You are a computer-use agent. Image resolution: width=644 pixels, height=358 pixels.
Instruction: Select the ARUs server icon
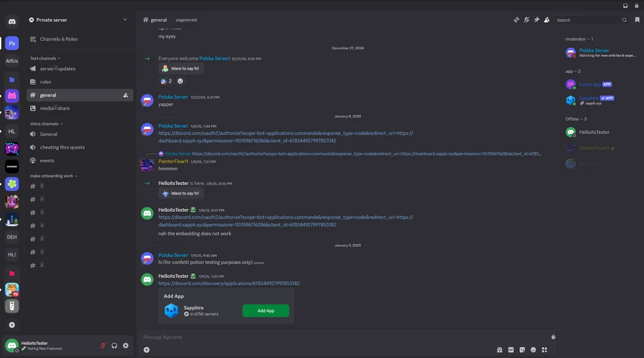coord(12,61)
